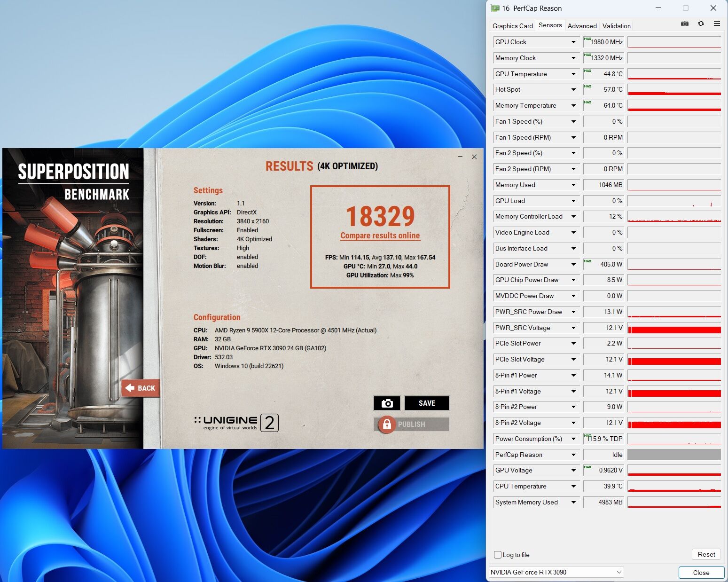Viewport: 728px width, 582px height.
Task: Click GPU Voltage 0.9620 V value
Action: [x=604, y=470]
